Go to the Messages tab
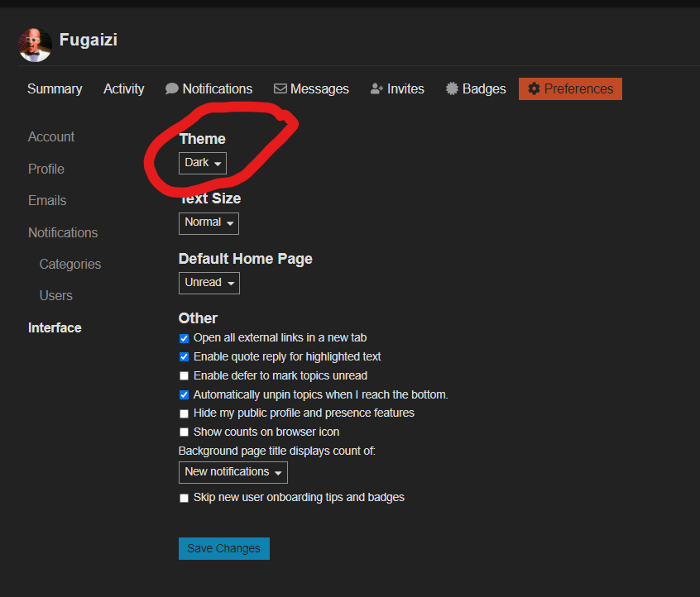 pos(311,88)
